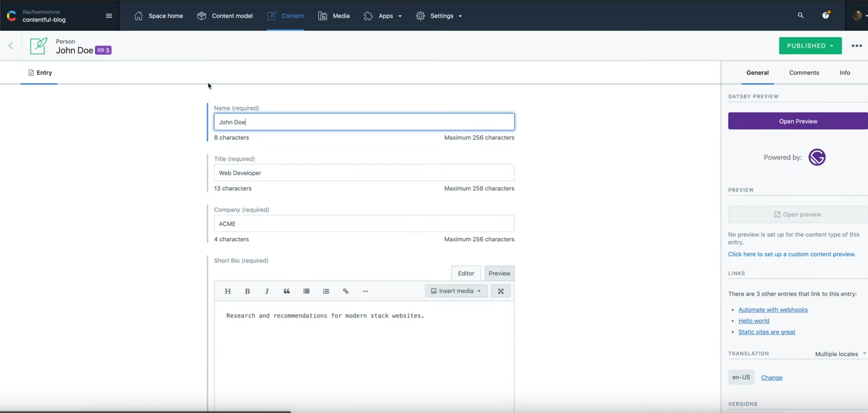Screen dimensions: 868x413
Task: Open the PUBLISHED status dropdown
Action: (x=810, y=45)
